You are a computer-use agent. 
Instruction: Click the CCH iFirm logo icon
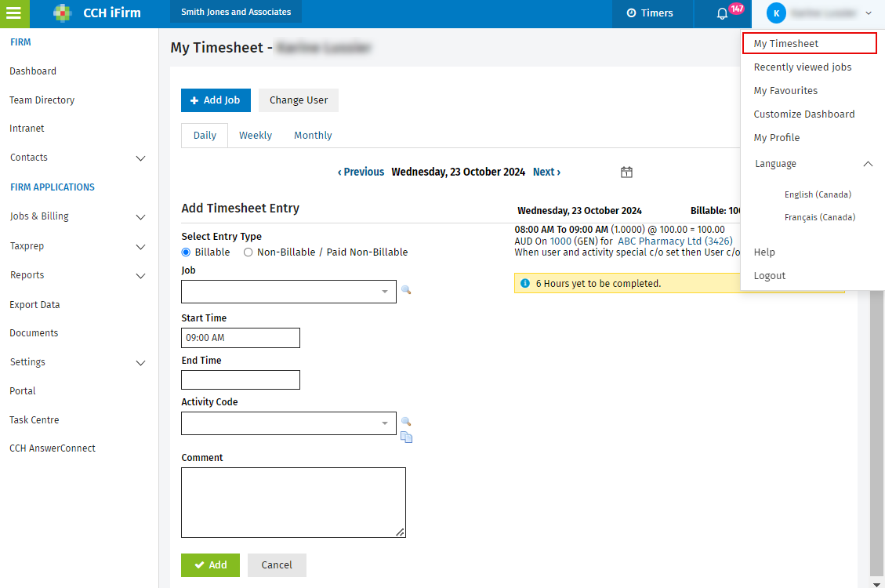pos(62,13)
